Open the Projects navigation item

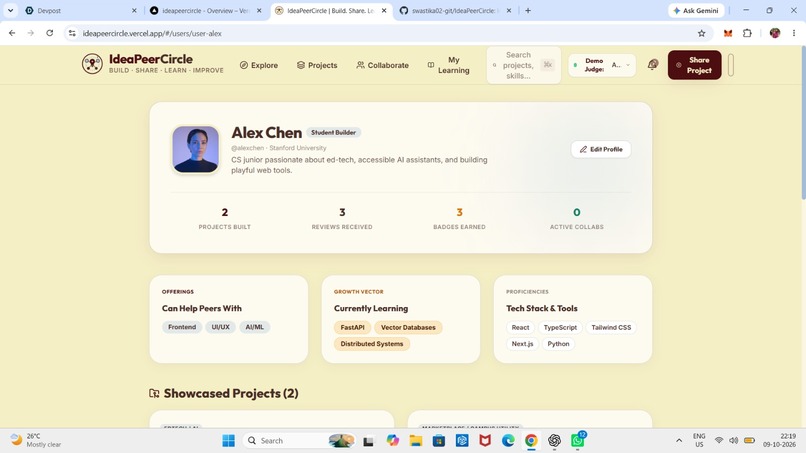(x=317, y=65)
